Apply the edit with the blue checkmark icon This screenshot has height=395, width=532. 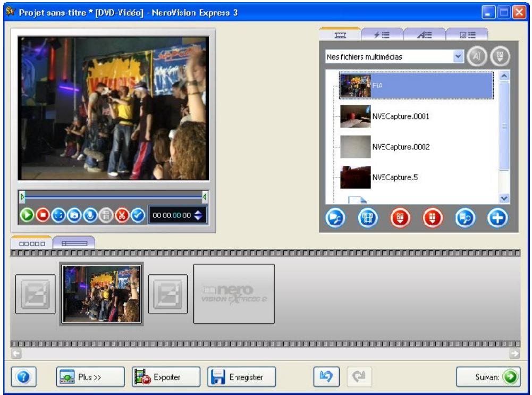[x=138, y=215]
